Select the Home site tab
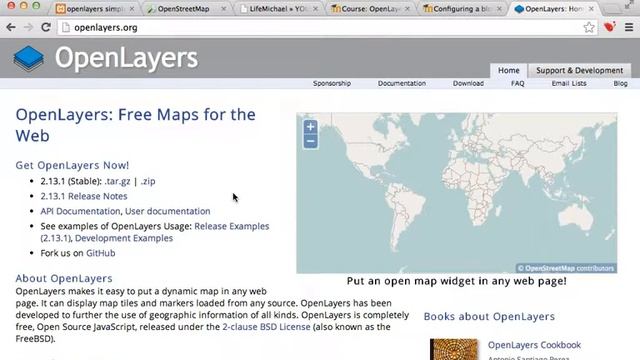This screenshot has width=640, height=360. (x=509, y=70)
